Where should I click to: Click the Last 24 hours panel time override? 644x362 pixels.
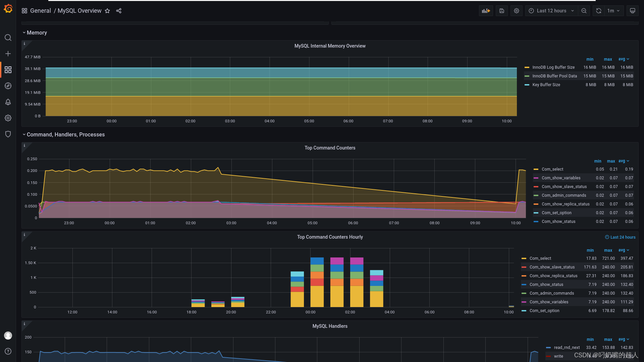(x=620, y=237)
